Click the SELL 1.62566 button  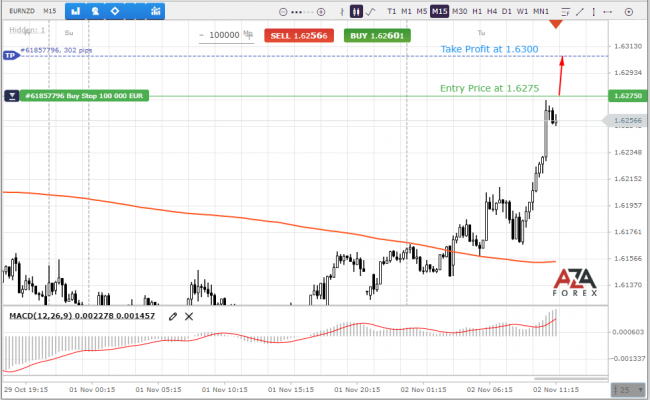[299, 36]
